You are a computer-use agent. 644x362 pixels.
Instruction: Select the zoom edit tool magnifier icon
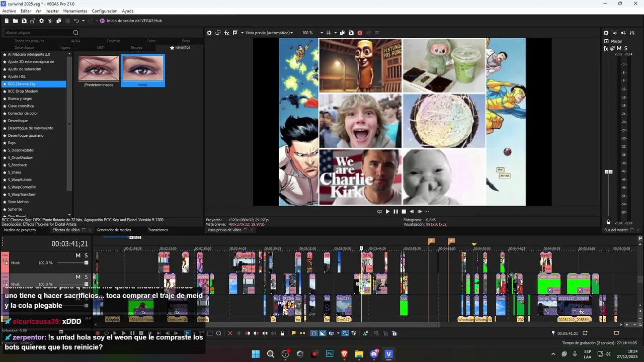pos(218,333)
